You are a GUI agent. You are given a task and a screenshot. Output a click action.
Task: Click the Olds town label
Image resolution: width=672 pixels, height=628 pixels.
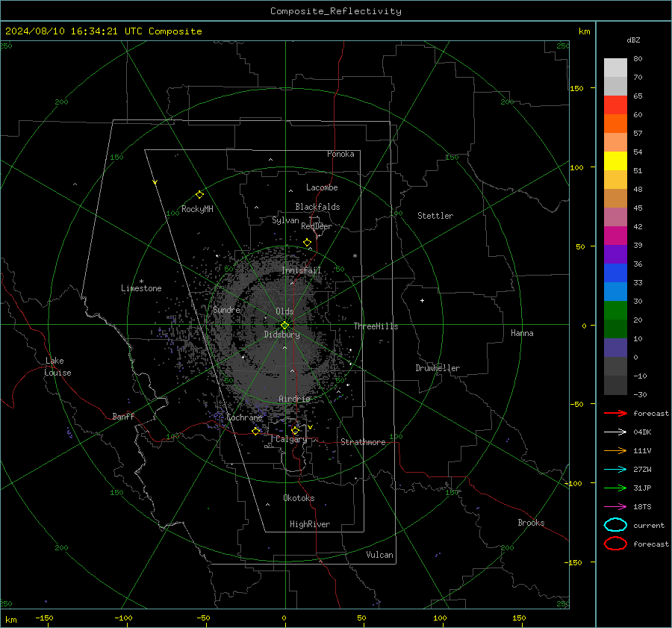coord(284,311)
